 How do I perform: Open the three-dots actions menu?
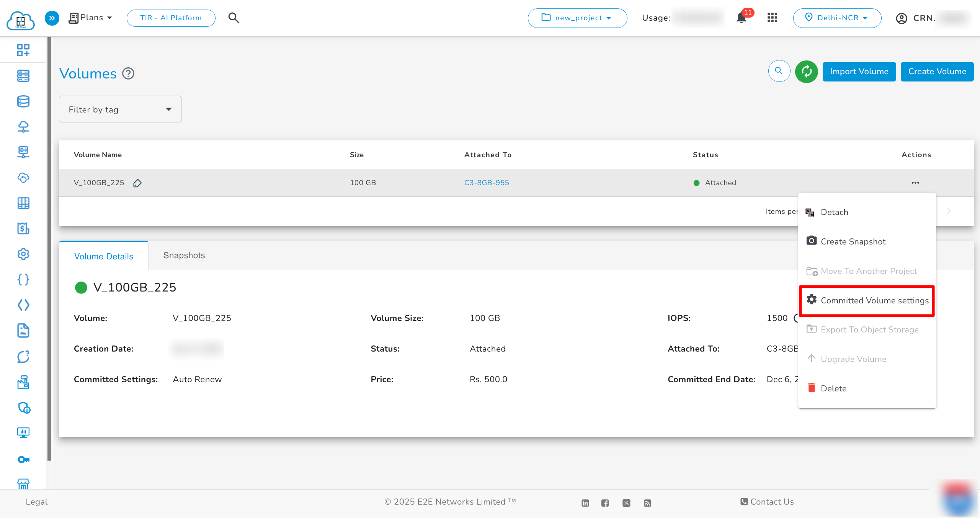pyautogui.click(x=915, y=183)
